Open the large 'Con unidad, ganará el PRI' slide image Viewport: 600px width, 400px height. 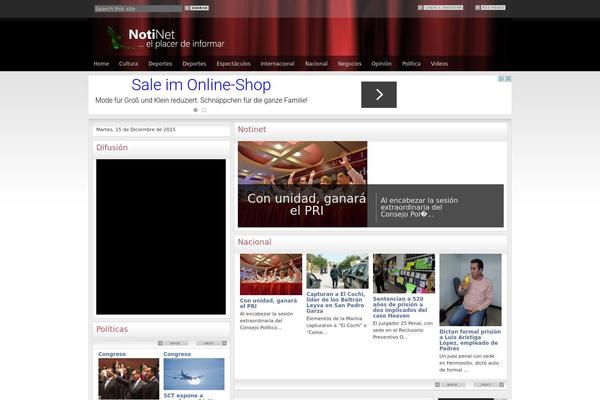(302, 184)
